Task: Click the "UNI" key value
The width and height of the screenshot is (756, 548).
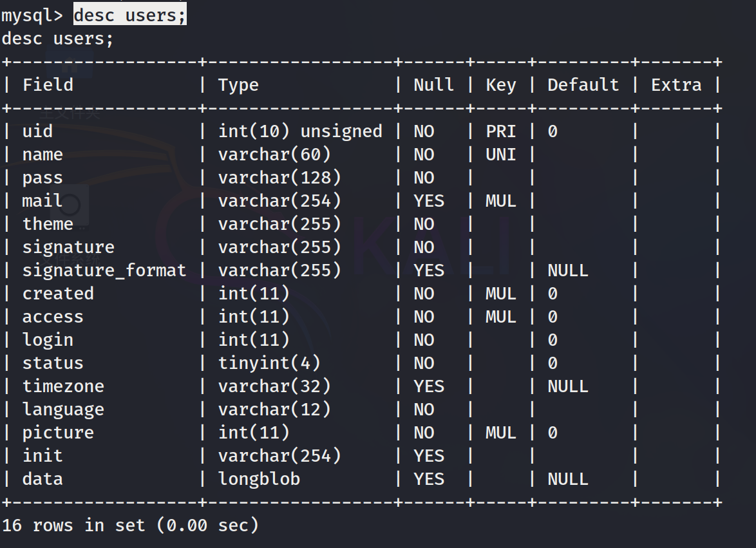Action: [x=501, y=155]
